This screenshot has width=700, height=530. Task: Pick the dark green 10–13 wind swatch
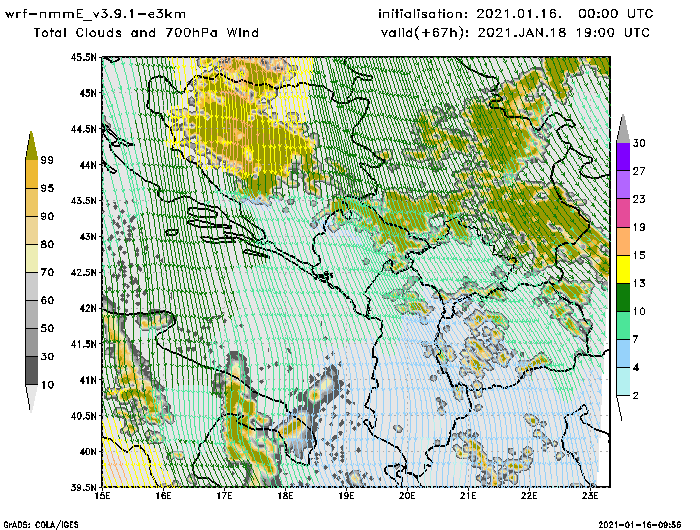(623, 297)
